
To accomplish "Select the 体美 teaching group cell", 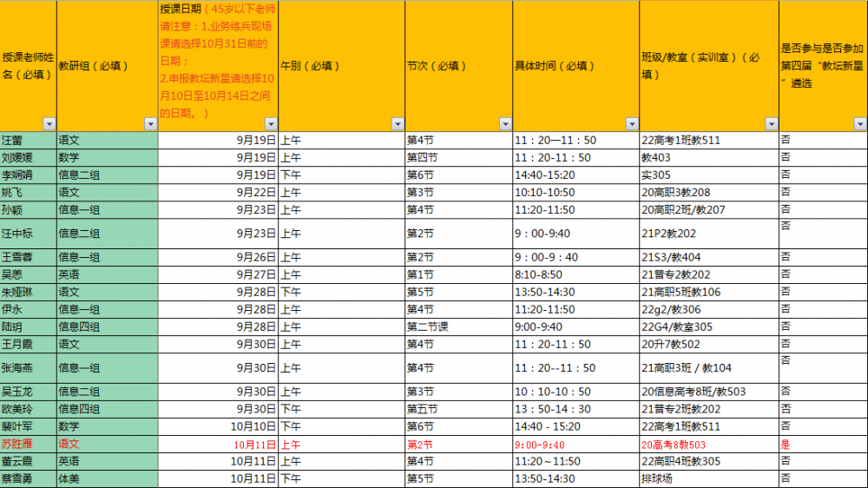I will [x=106, y=478].
